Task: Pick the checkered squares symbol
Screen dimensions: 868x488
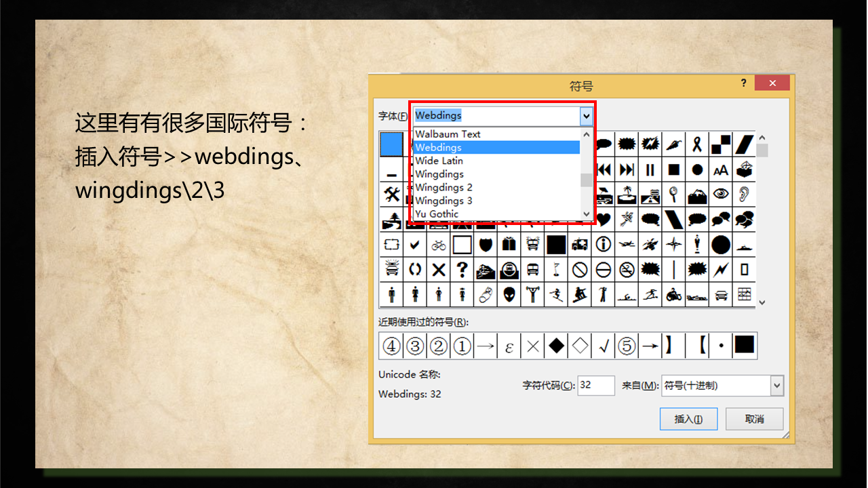Action: 721,144
